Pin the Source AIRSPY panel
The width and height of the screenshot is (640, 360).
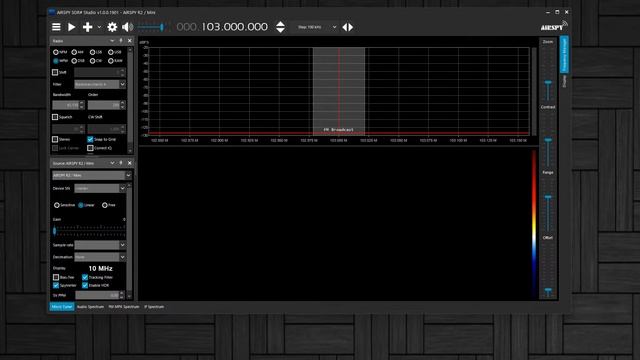(x=121, y=163)
